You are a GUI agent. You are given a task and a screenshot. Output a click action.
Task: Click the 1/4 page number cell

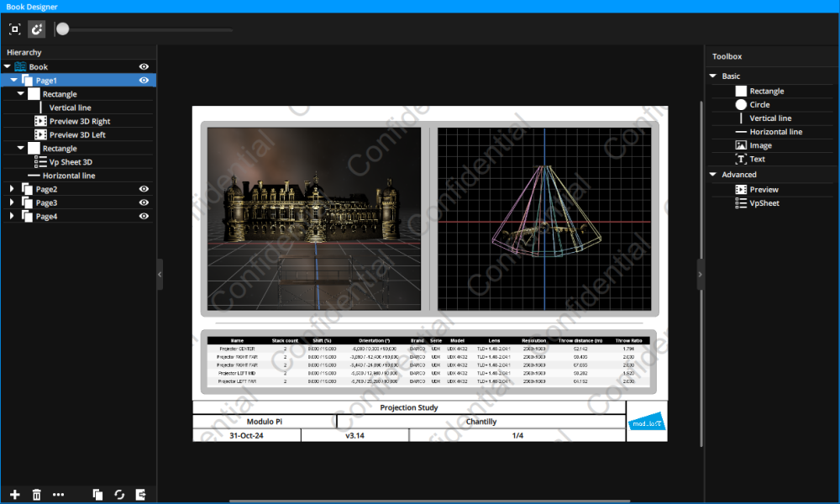[517, 435]
